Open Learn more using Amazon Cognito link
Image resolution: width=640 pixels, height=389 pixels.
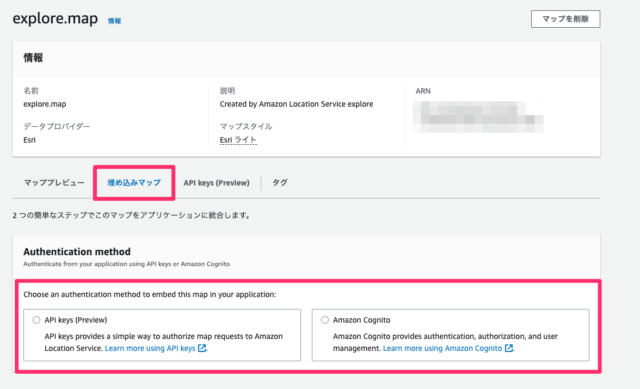(x=442, y=348)
